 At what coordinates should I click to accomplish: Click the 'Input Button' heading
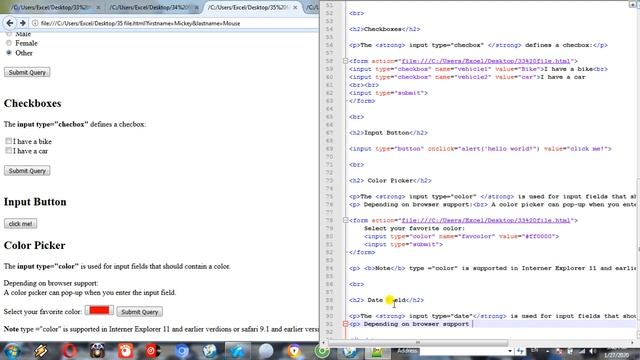35,202
